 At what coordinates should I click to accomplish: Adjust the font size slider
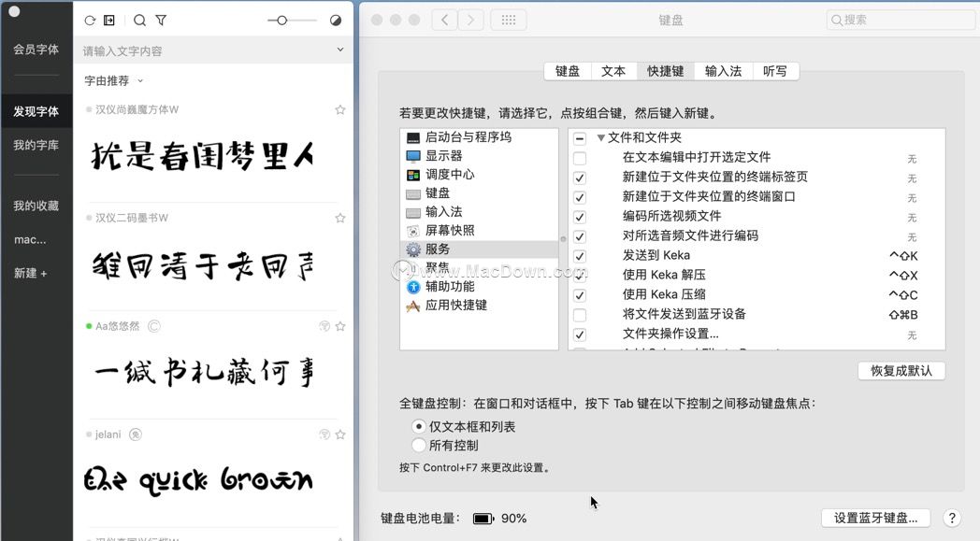(281, 21)
